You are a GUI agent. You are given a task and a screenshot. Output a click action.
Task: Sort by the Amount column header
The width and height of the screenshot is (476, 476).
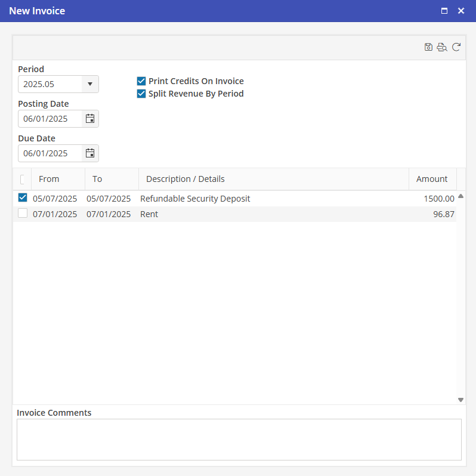pos(432,179)
